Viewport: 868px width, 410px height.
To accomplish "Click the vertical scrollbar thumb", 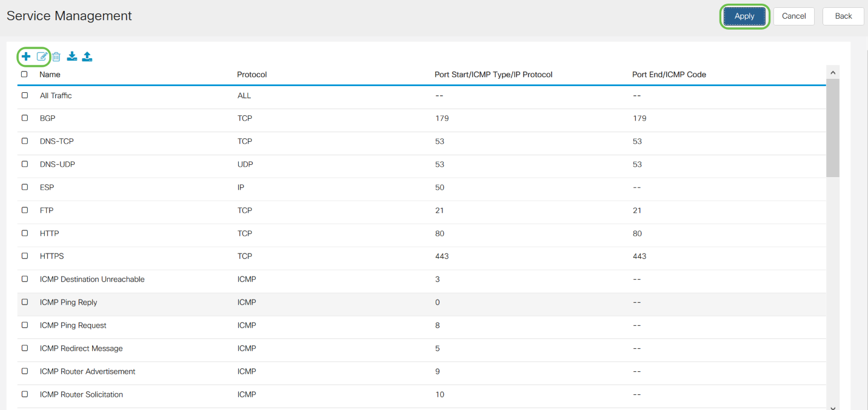I will tap(833, 127).
